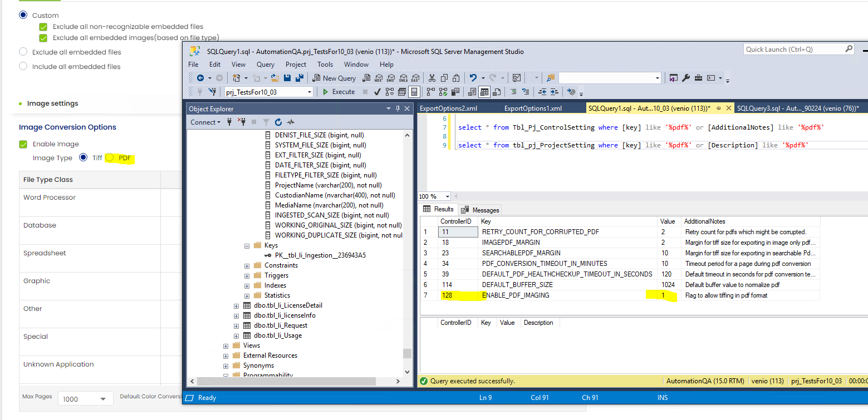
Task: Click Display Estimated Execution Plan icon
Action: click(389, 92)
